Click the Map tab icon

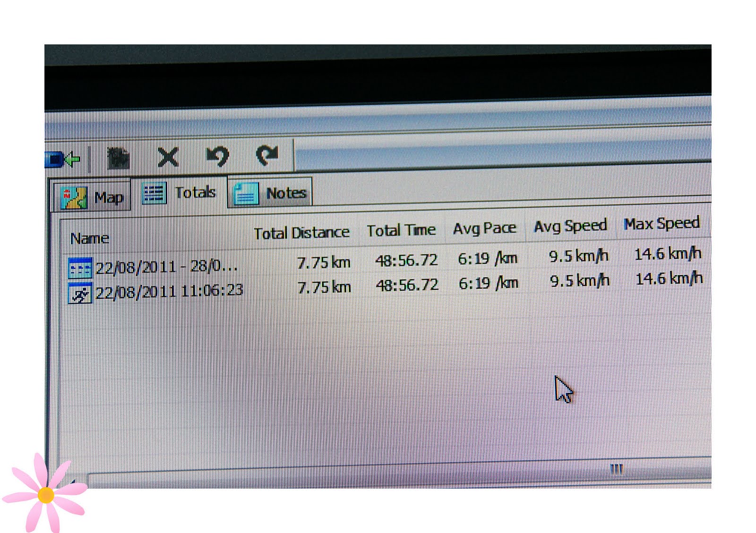(x=75, y=198)
